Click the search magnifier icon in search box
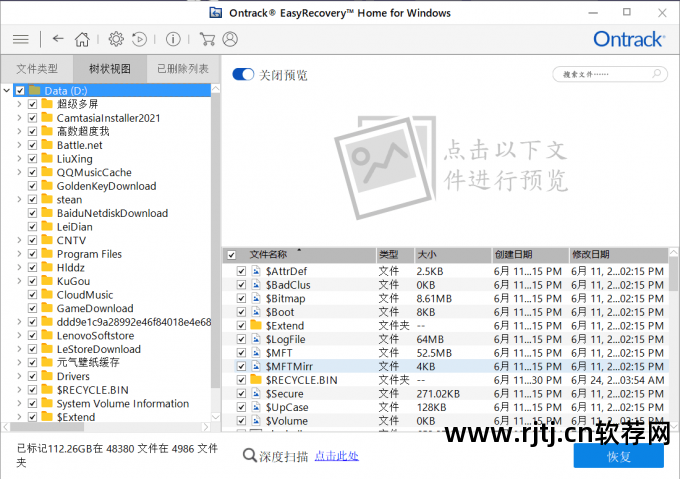 click(x=657, y=74)
